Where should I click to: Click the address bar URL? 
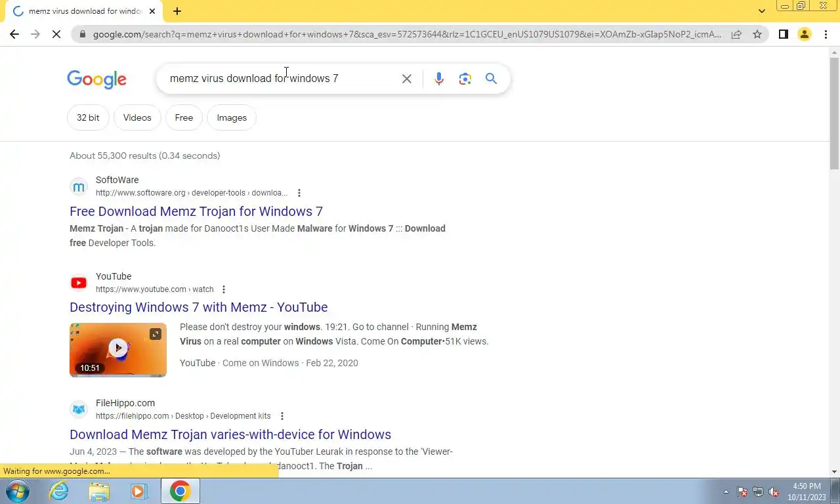point(407,34)
